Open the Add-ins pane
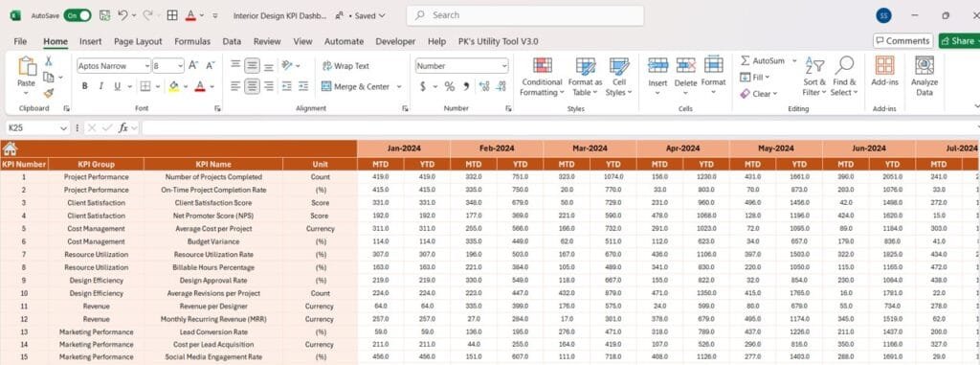Screen dimensions: 980x365 [884, 71]
